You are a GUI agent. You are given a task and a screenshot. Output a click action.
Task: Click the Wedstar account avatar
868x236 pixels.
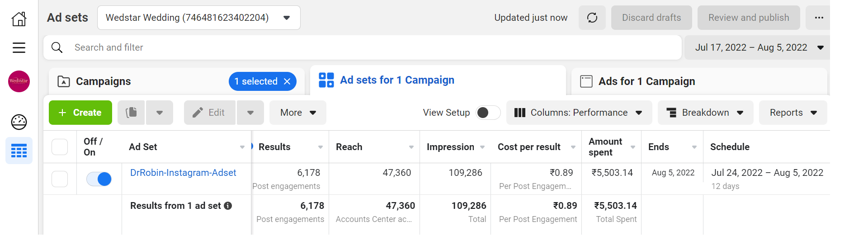pos(19,81)
